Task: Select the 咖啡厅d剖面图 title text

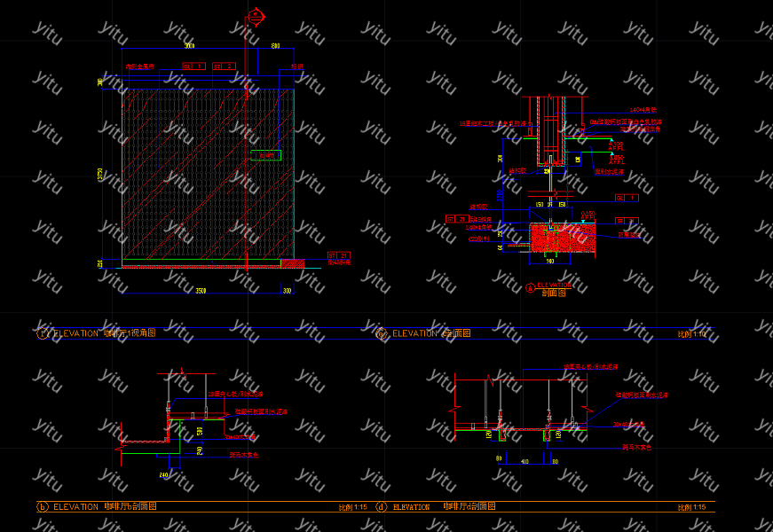Action: [469, 506]
